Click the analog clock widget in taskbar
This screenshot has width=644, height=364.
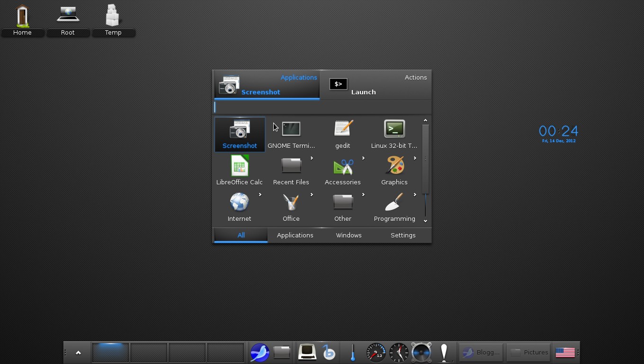(398, 352)
